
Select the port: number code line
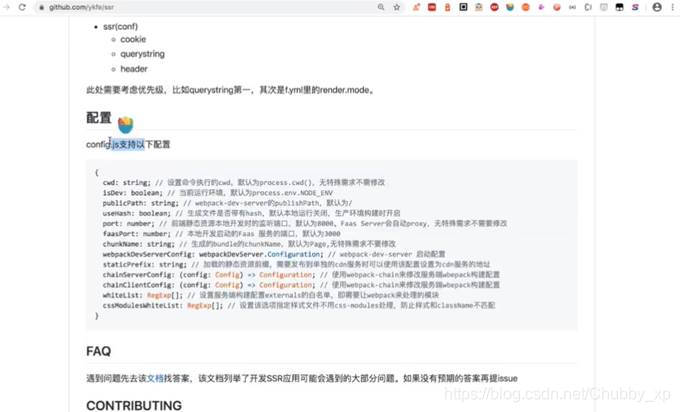[x=305, y=224]
